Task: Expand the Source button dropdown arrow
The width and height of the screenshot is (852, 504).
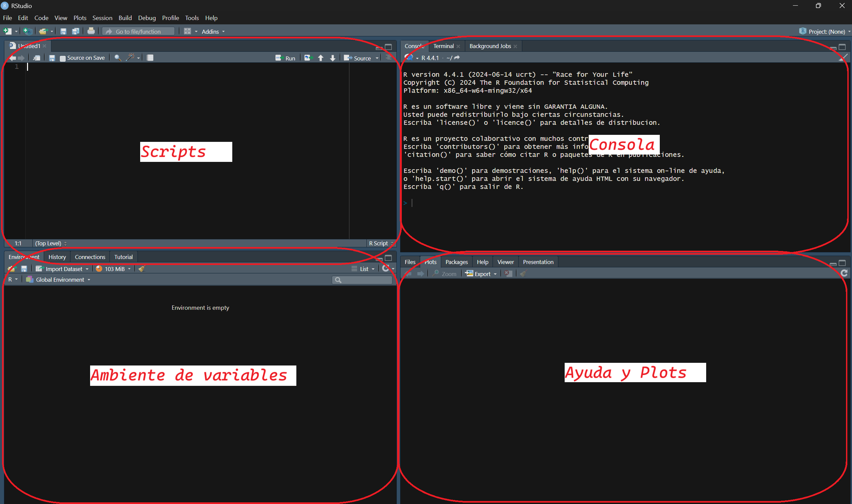Action: 377,58
